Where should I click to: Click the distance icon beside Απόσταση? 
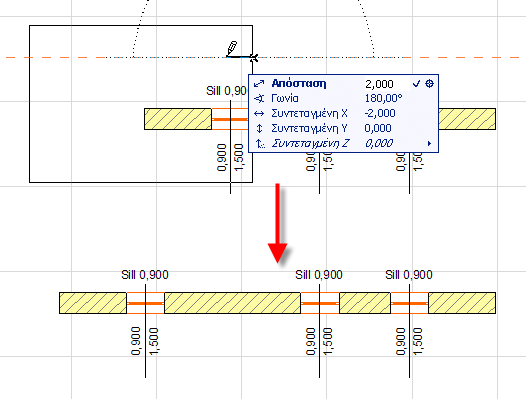click(259, 84)
